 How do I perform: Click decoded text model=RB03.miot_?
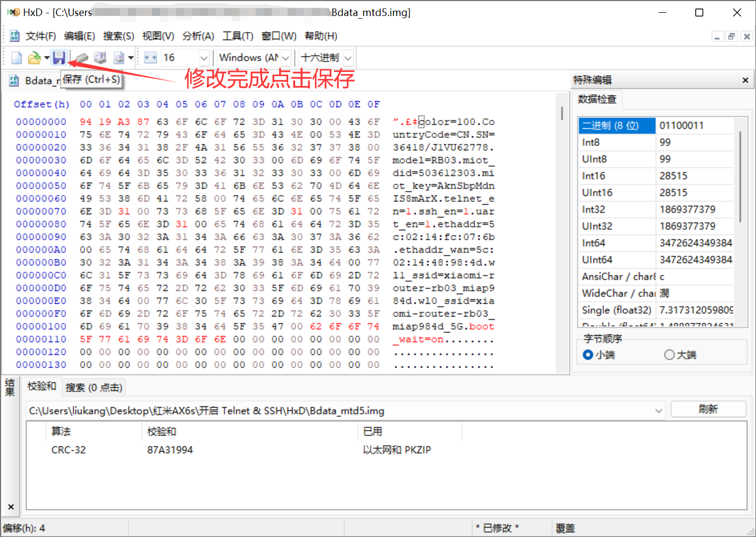443,160
